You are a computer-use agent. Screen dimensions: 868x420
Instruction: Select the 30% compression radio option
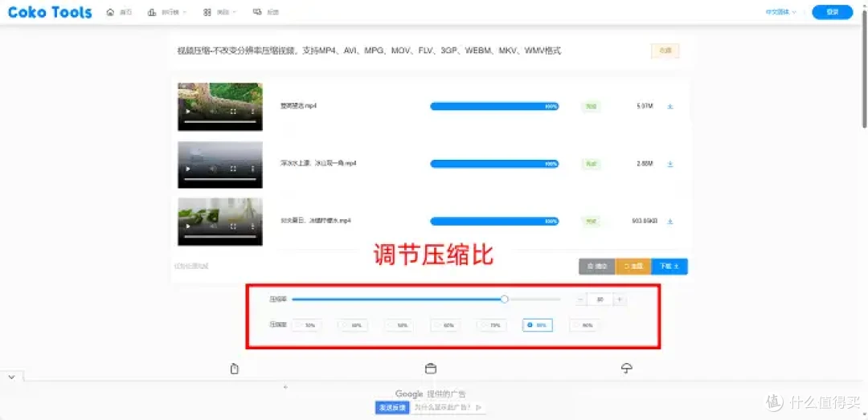[306, 325]
